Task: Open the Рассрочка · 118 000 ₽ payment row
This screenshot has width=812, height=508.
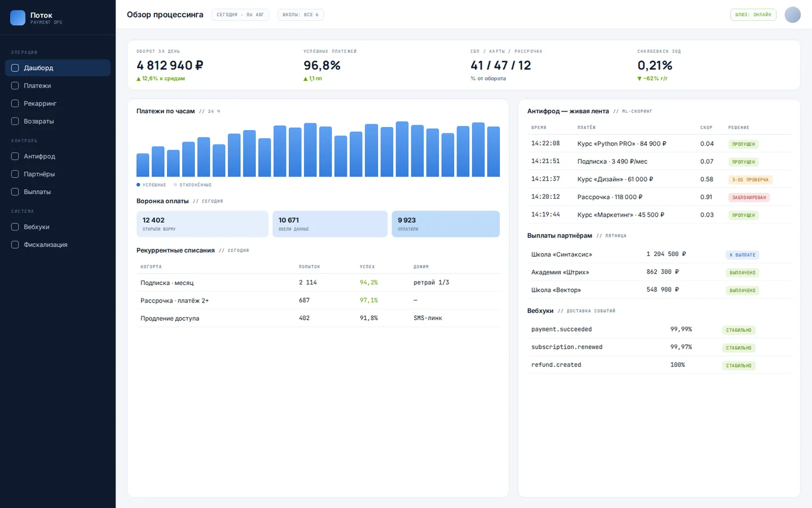Action: pyautogui.click(x=659, y=197)
